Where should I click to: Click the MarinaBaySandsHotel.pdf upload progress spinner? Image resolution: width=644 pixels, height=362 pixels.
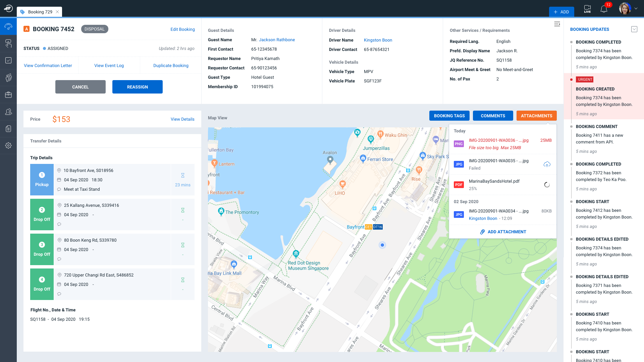547,185
